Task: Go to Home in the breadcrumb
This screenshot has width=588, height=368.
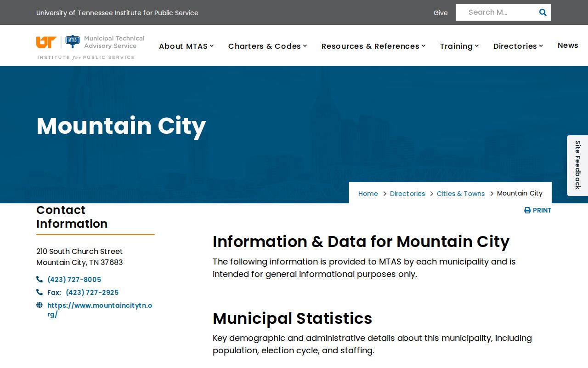Action: (368, 194)
